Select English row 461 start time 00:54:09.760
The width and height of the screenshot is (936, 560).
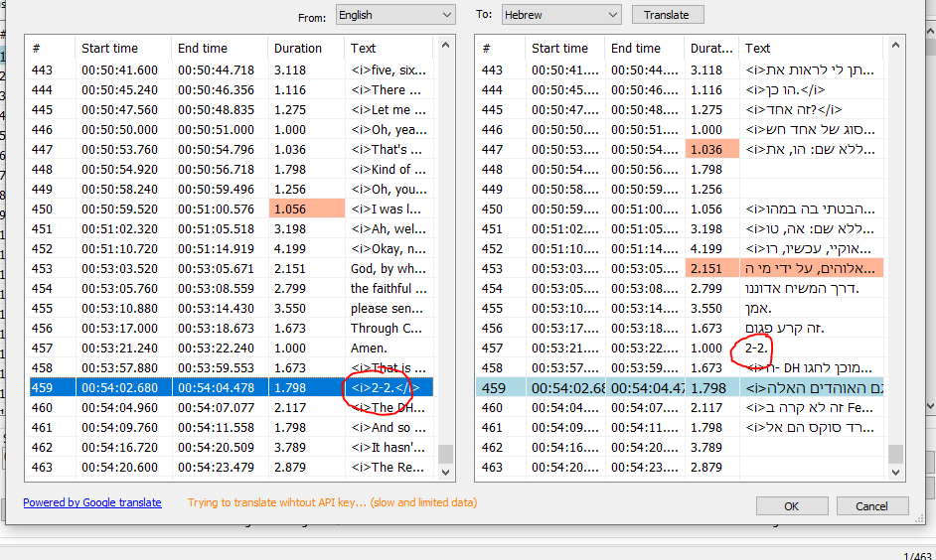tap(120, 428)
